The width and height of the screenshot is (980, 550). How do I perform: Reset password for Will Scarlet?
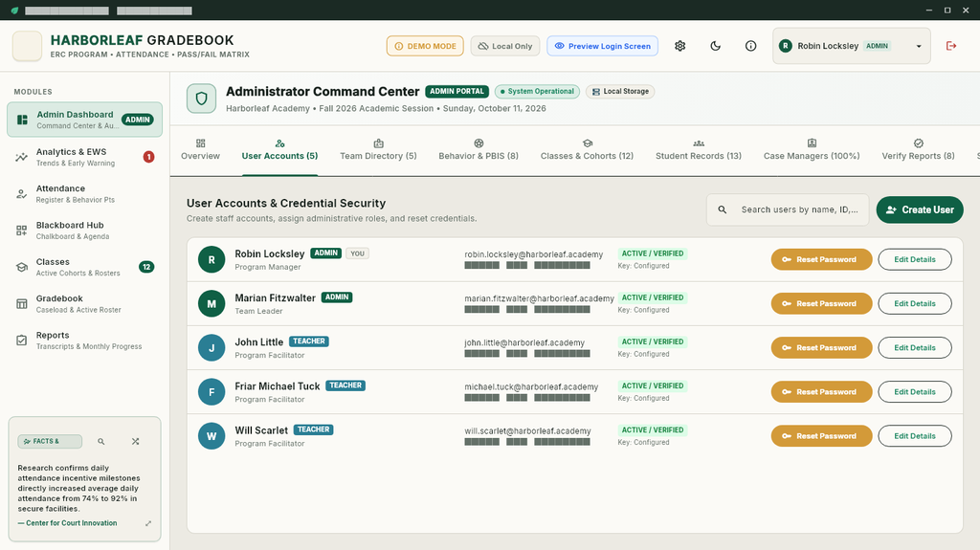[x=821, y=436]
